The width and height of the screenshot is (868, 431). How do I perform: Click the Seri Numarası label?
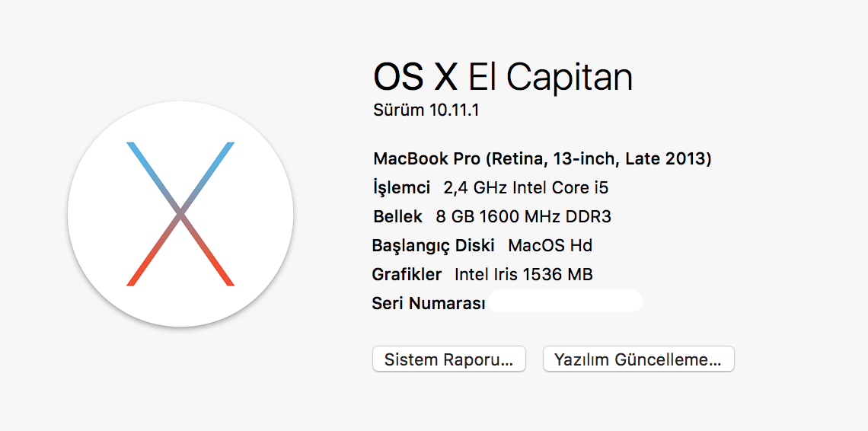pyautogui.click(x=429, y=303)
